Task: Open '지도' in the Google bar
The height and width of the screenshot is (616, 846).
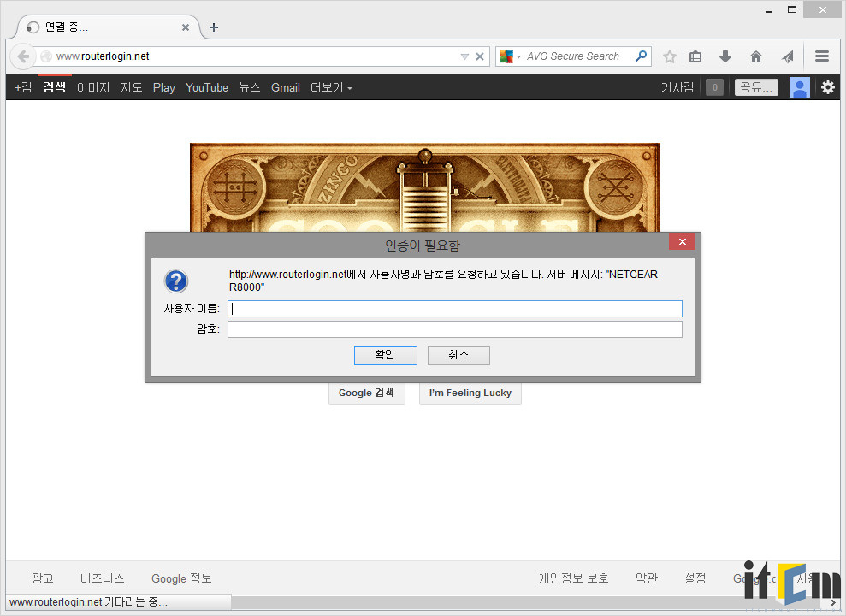Action: [131, 87]
